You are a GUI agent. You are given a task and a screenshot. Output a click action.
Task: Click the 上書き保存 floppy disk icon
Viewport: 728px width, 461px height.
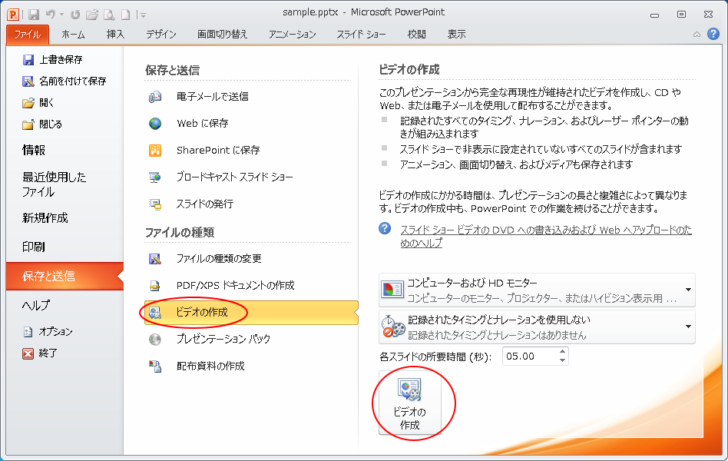click(x=28, y=59)
